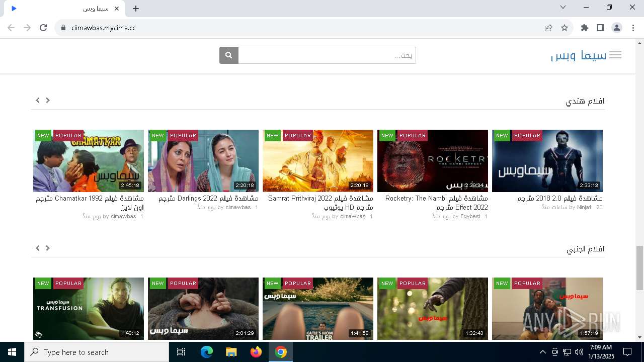
Task: Open the سيما وبس site logo link
Action: point(579,55)
